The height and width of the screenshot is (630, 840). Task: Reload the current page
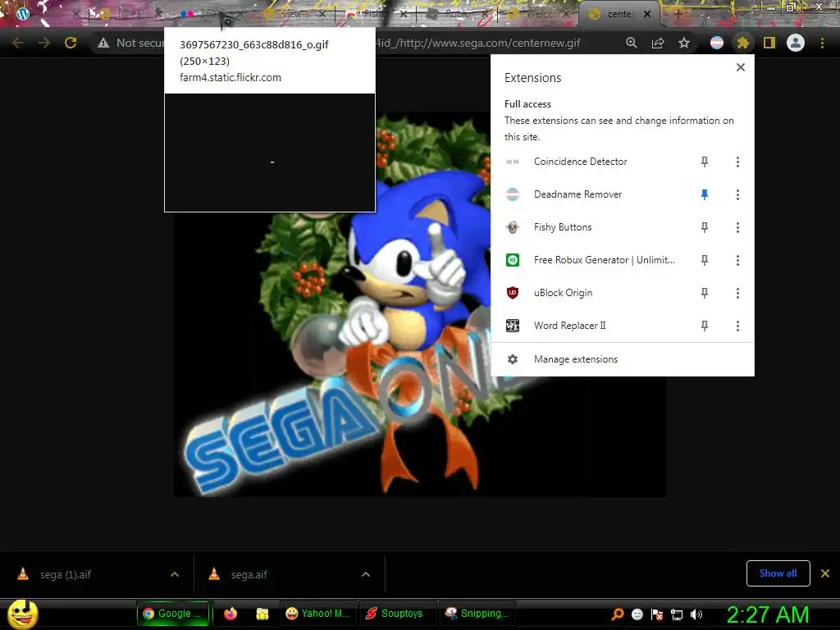pyautogui.click(x=71, y=43)
